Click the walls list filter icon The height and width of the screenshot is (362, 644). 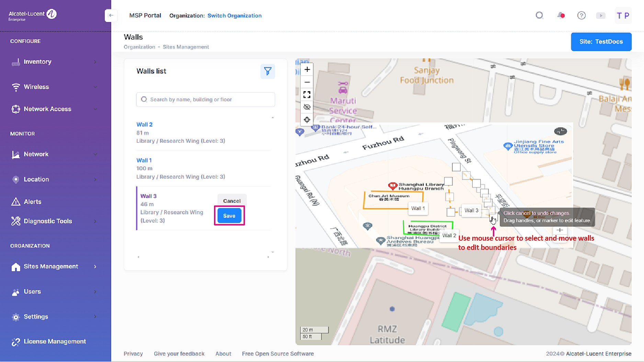point(268,71)
